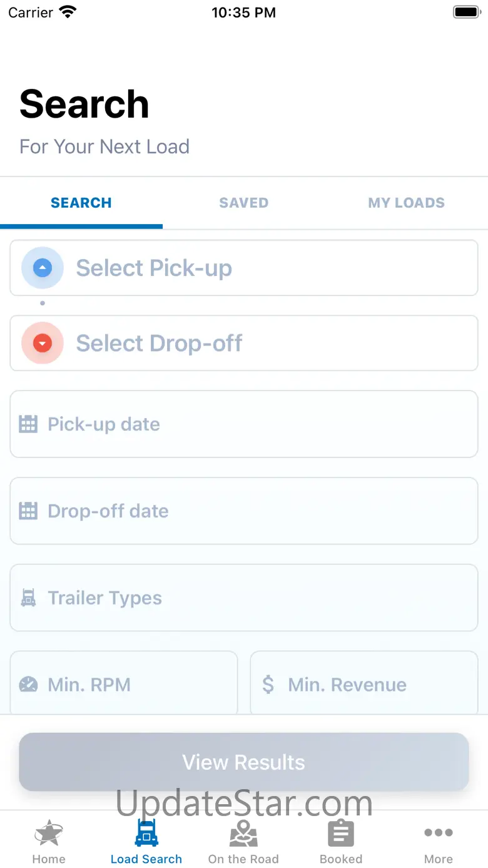Open the On the Road map icon
Viewport: 488px width, 868px height.
pos(243,833)
